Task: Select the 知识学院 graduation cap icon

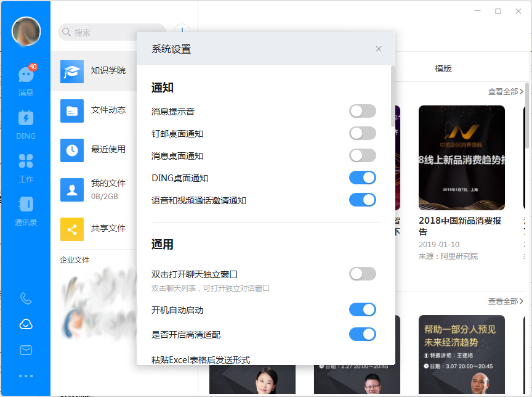Action: click(x=71, y=72)
